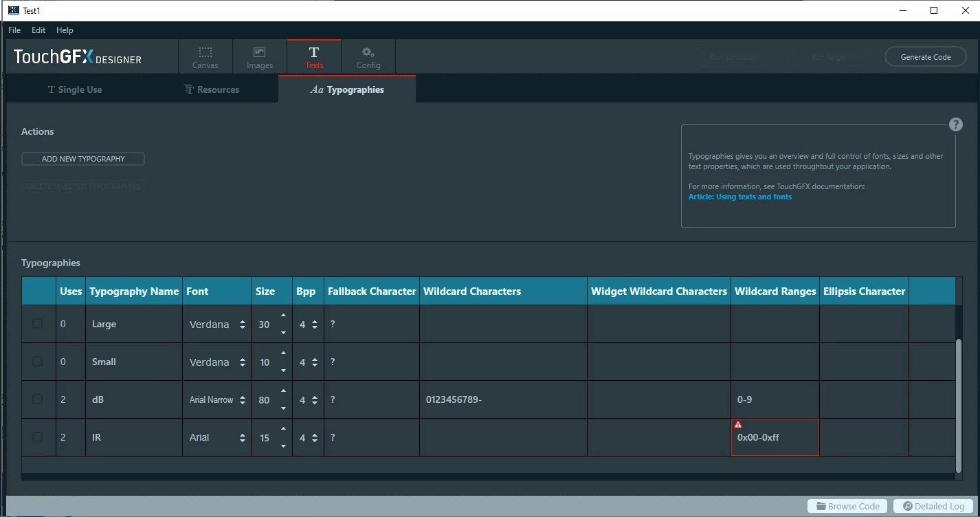
Task: Switch to the Single Use tab
Action: (75, 89)
